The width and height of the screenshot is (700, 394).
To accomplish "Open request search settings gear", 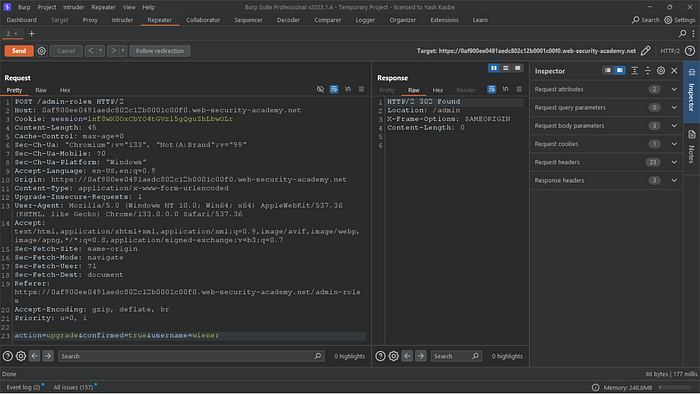I will coord(21,356).
